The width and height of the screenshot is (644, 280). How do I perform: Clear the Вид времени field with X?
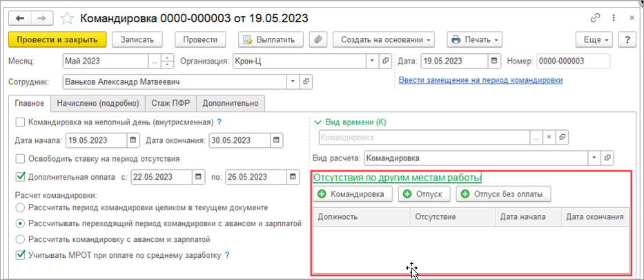click(x=548, y=138)
